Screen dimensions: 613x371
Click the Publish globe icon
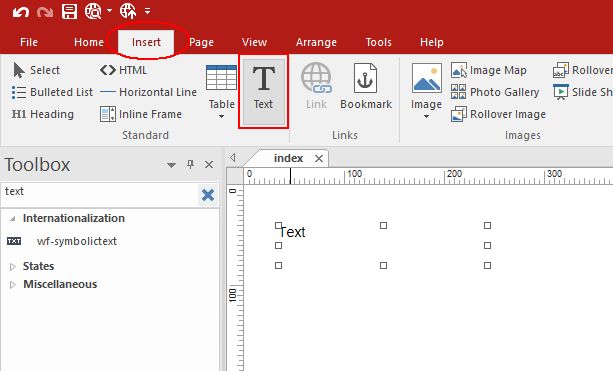(128, 11)
